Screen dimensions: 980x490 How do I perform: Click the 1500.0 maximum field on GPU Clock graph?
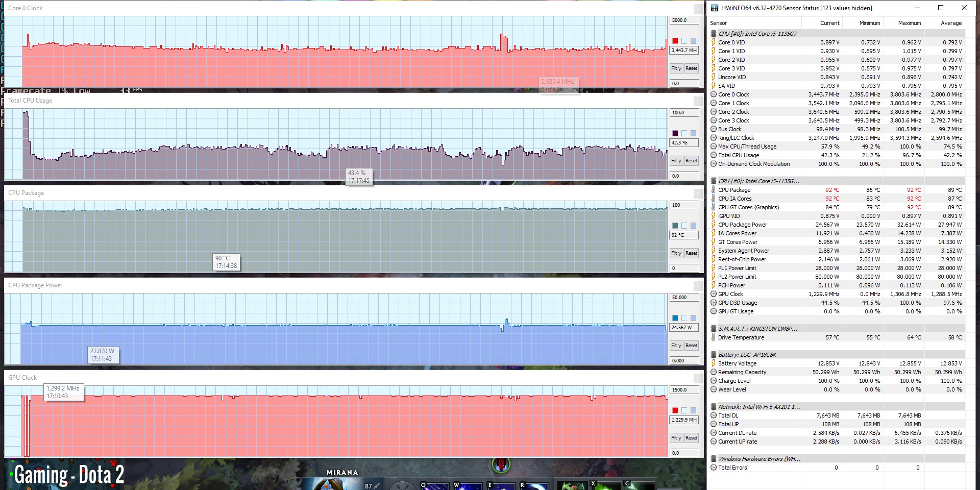point(683,390)
